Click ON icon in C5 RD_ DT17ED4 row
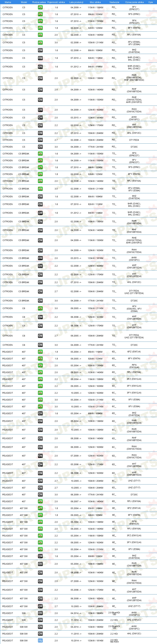The image size is (157, 644). [40, 140]
